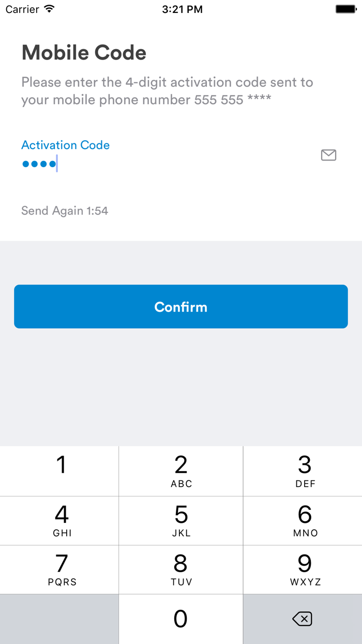
Task: Open the envelope message icon
Action: [328, 155]
